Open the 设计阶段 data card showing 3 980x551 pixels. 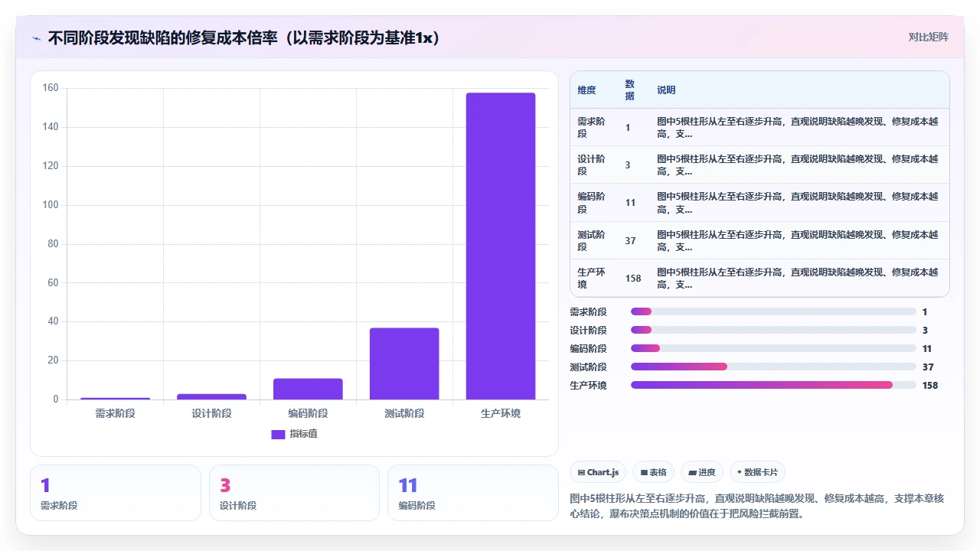(294, 493)
